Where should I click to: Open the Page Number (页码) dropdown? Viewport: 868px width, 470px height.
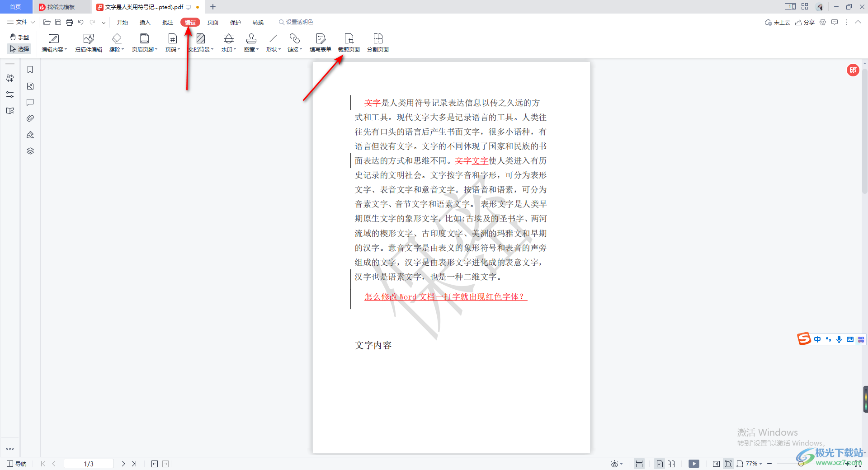(173, 43)
